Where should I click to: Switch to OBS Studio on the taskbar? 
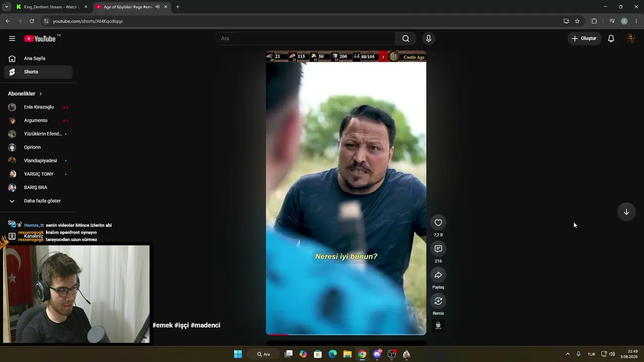click(392, 354)
